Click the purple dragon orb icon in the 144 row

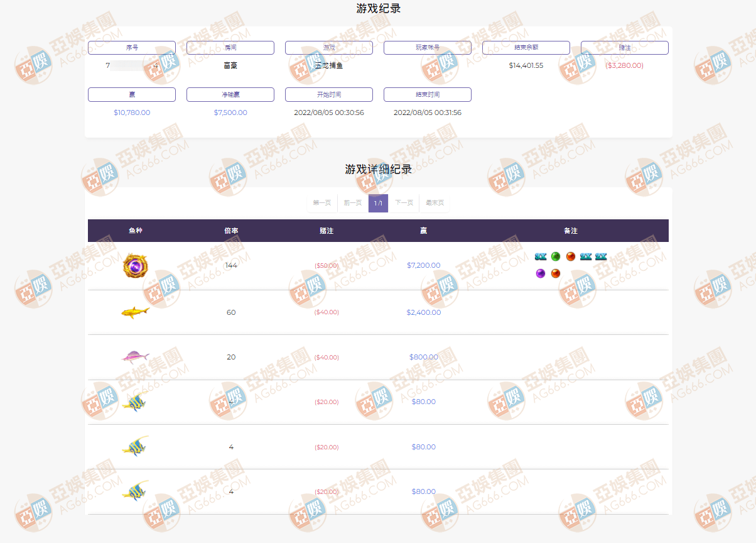tap(135, 266)
